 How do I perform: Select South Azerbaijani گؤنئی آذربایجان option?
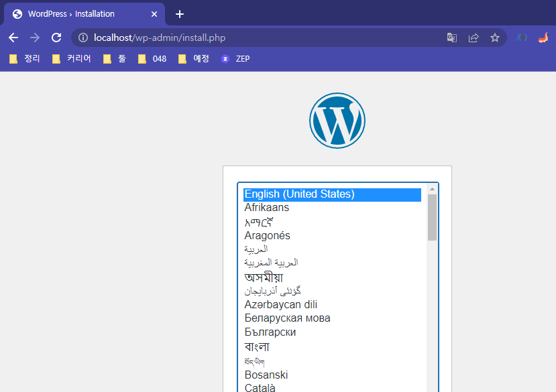click(x=332, y=291)
